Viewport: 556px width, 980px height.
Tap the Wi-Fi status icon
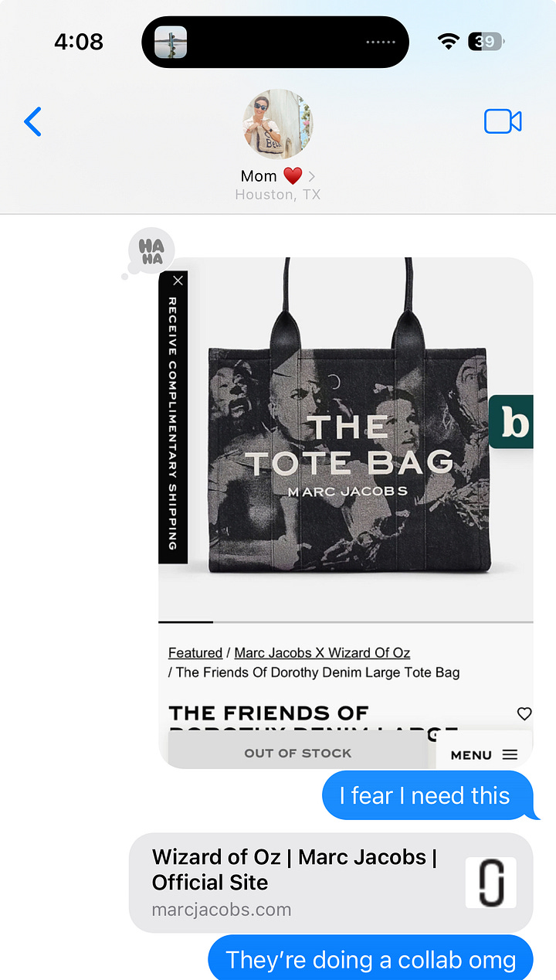(449, 42)
